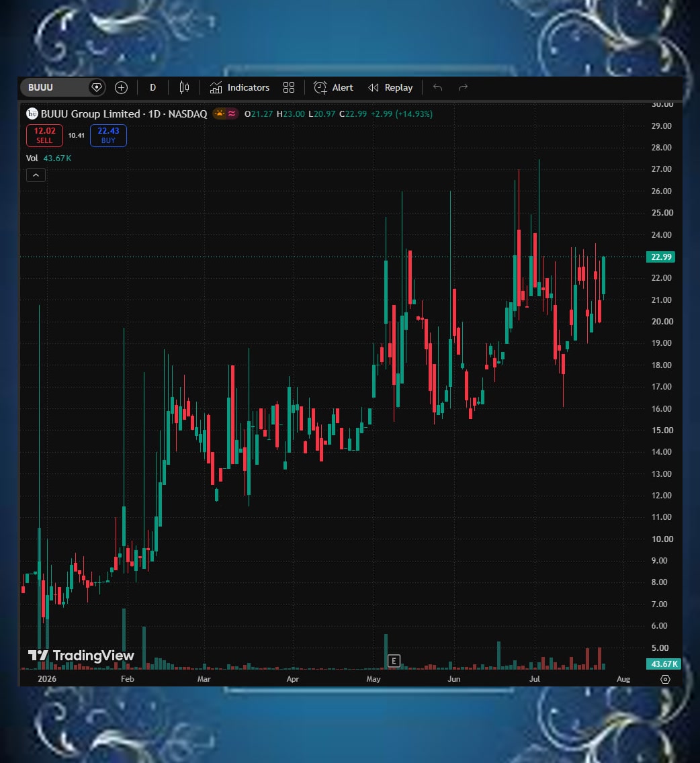Screen dimensions: 700x763
Task: Click the BUUU Group Limited chart title
Action: (124, 114)
